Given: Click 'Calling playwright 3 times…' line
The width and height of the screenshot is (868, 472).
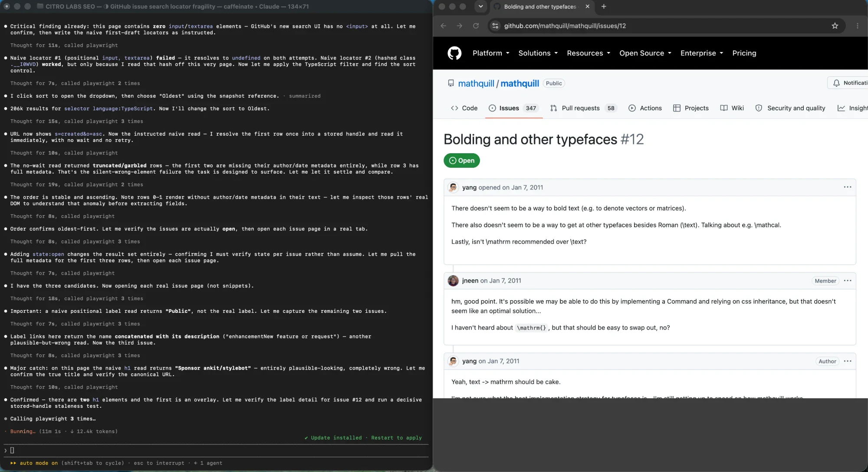Looking at the screenshot, I should point(53,419).
